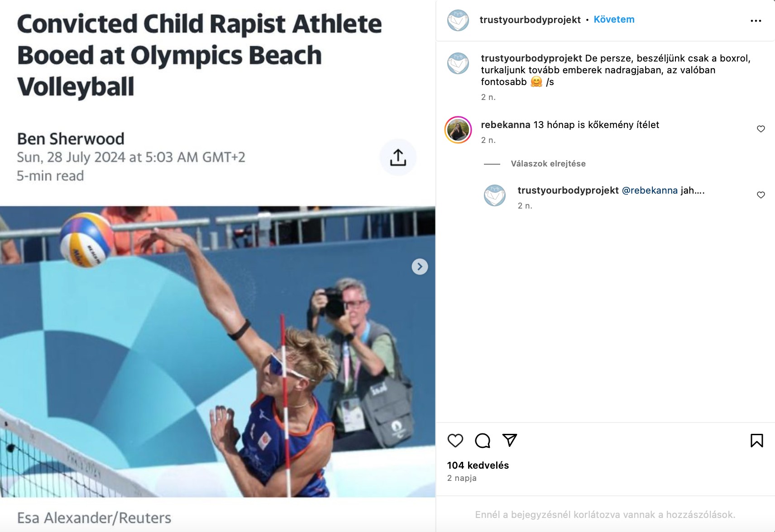Click the volleyball player post image
The height and width of the screenshot is (532, 775).
click(217, 352)
